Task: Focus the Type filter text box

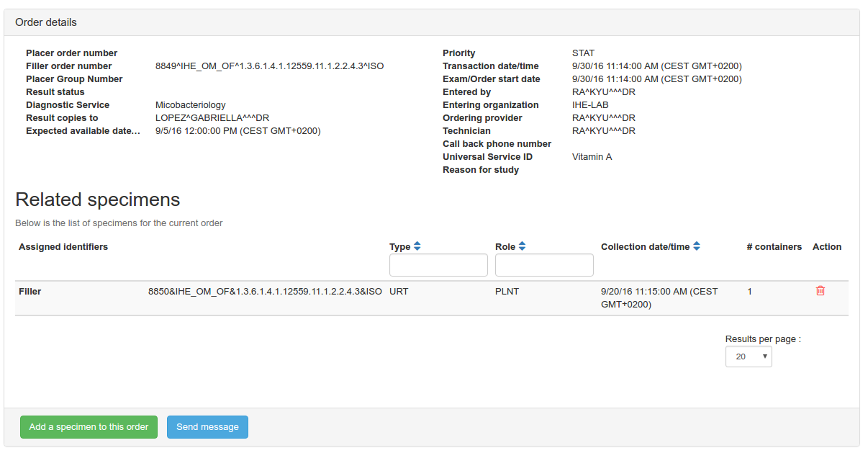Action: [438, 265]
